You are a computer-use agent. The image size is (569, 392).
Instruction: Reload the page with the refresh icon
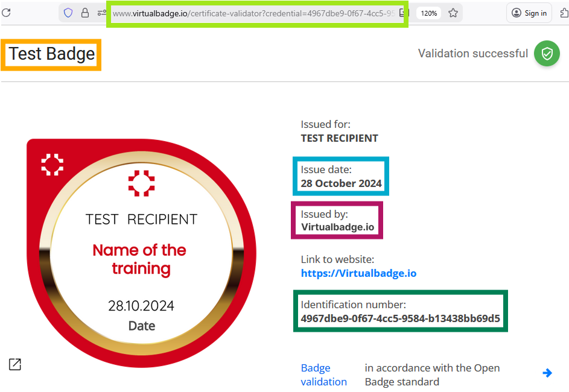click(x=6, y=13)
